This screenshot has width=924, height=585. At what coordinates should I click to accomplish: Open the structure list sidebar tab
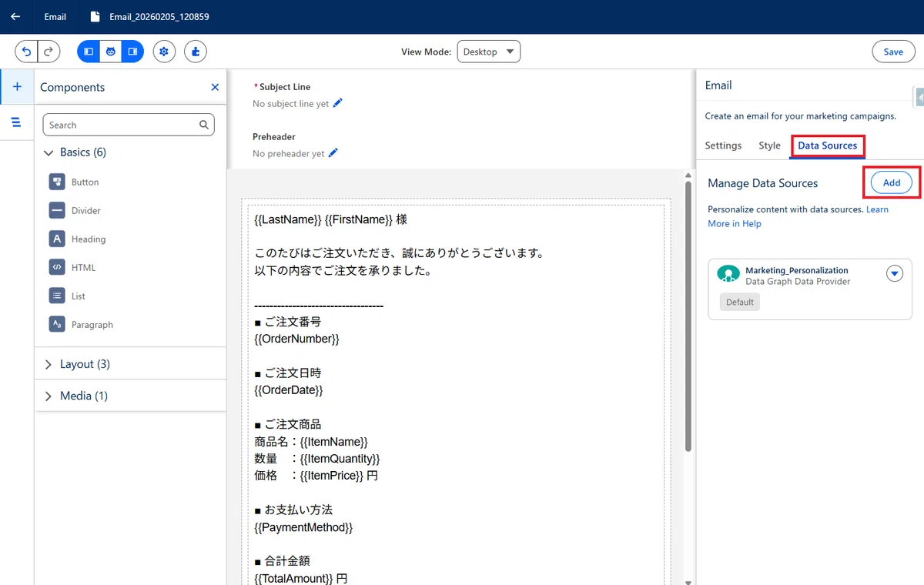[16, 122]
